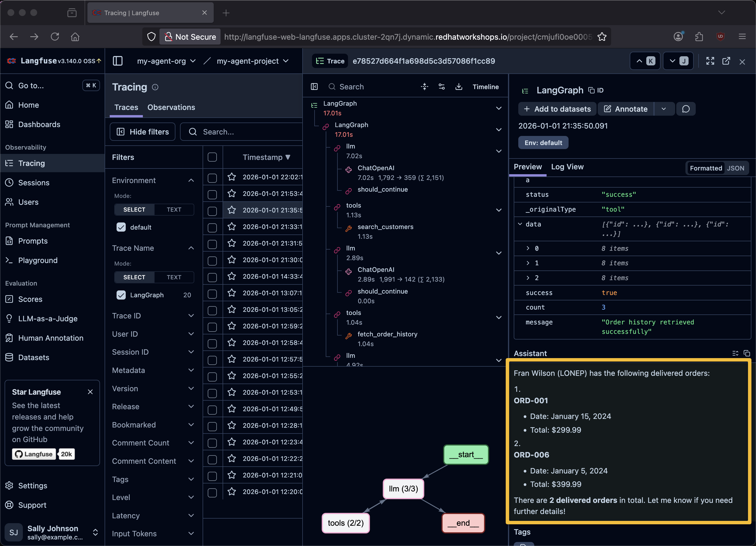The height and width of the screenshot is (546, 756).
Task: Click the Add to datasets button
Action: 557,109
